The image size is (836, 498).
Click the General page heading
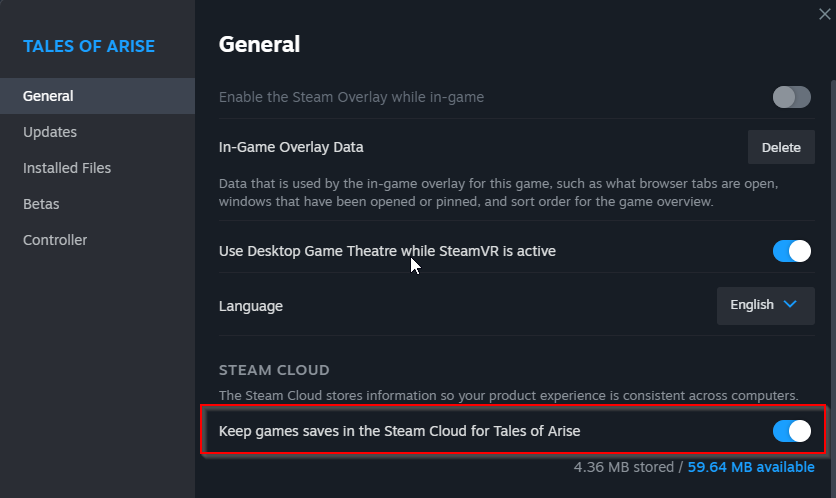[x=259, y=44]
